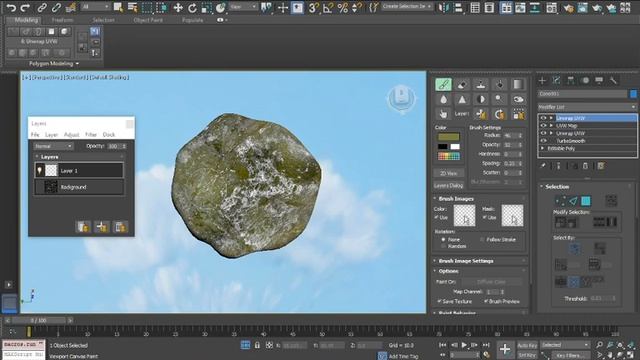This screenshot has height=360, width=640.
Task: Open the Utilities wrench tab
Action: point(613,80)
